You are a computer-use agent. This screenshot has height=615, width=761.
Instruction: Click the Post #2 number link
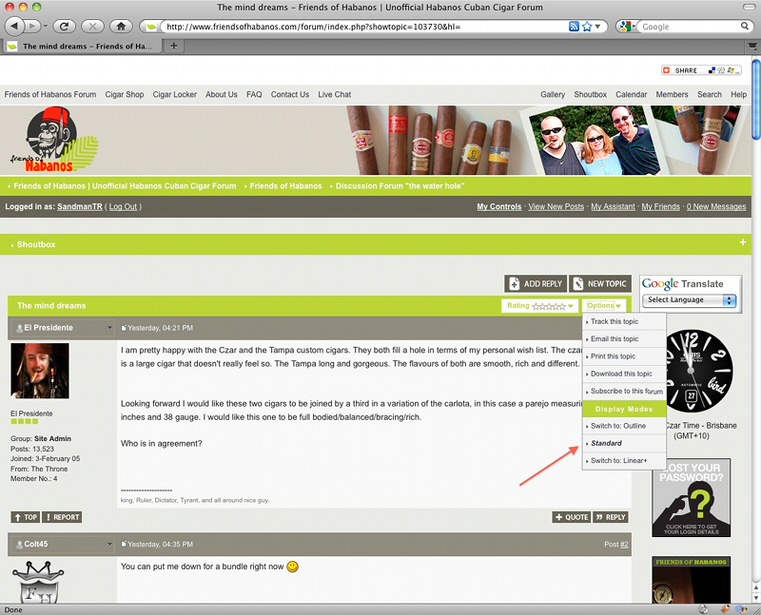[x=624, y=545]
